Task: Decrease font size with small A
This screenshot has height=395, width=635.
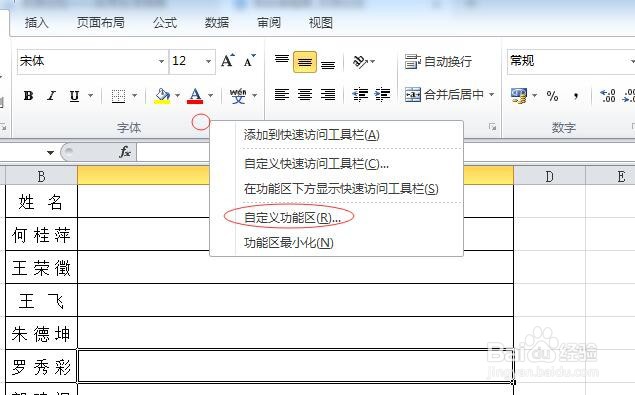Action: [x=249, y=61]
